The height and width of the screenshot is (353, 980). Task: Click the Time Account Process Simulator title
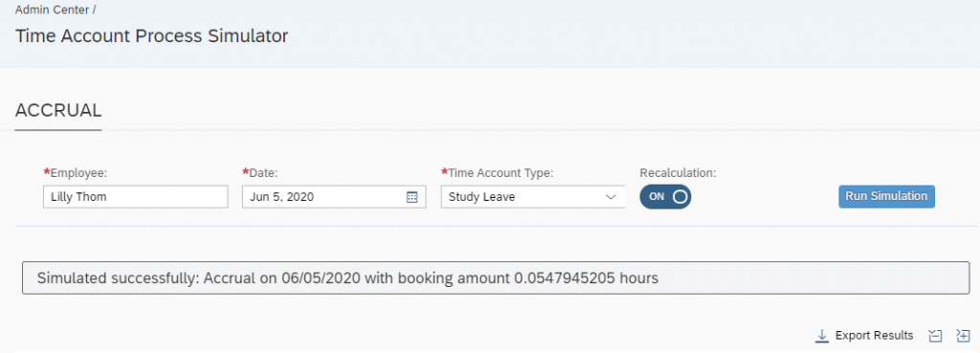tap(152, 35)
